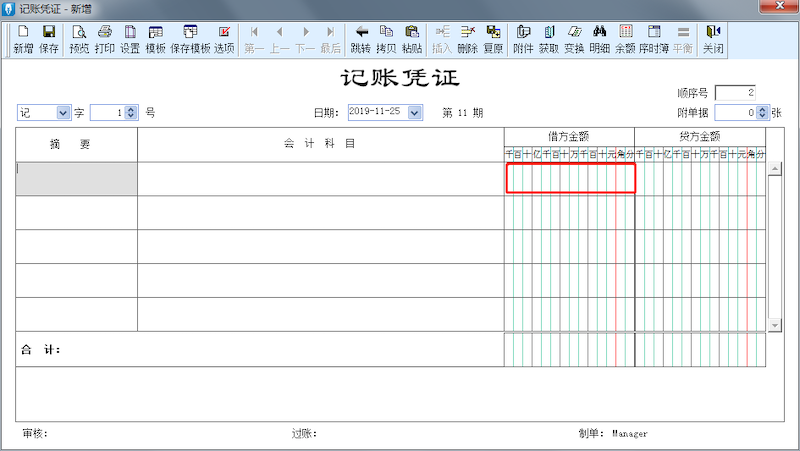Screen dimensions: 800x451
Task: Click the 顺序号 sequence number field
Action: [x=735, y=93]
